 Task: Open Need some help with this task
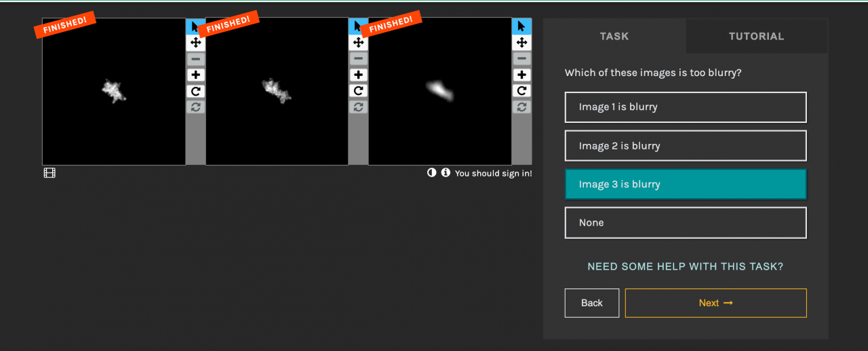(686, 267)
